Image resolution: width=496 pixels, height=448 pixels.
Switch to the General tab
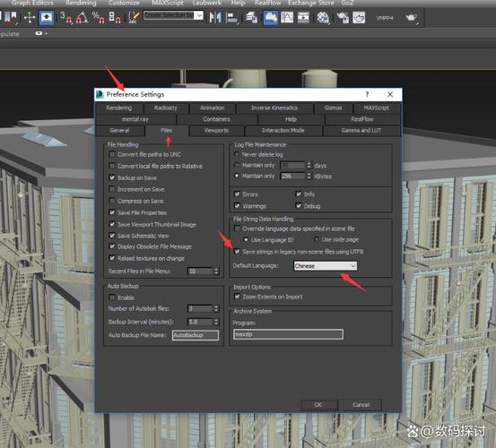[119, 131]
